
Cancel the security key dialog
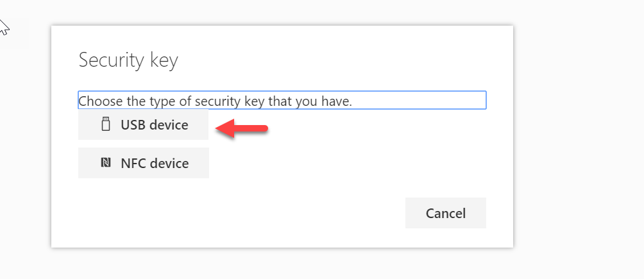click(x=446, y=213)
